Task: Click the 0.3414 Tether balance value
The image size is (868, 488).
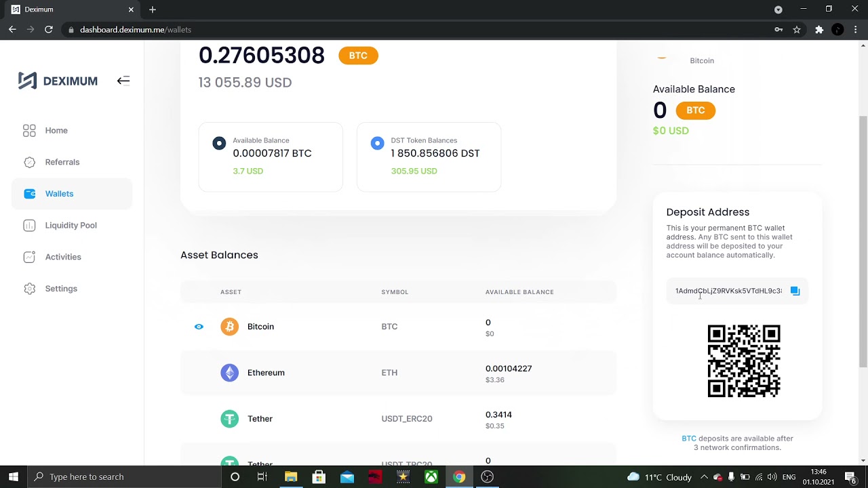Action: (x=498, y=415)
